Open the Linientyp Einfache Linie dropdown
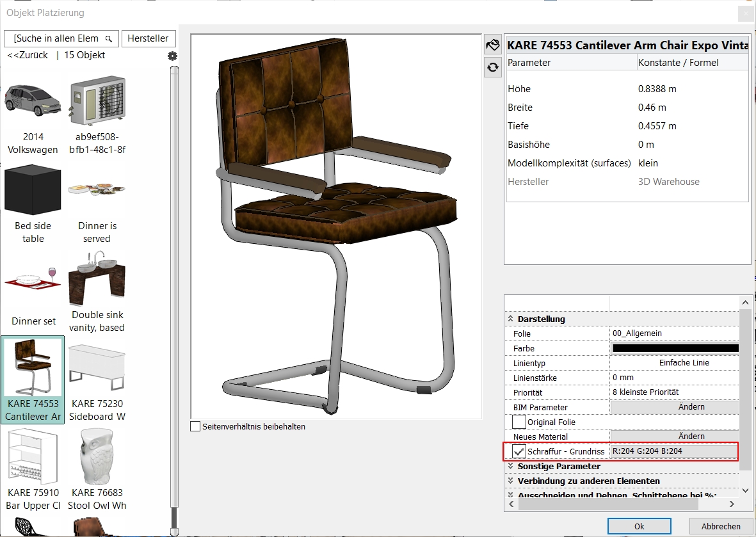Screen dimensions: 756x537 click(674, 362)
